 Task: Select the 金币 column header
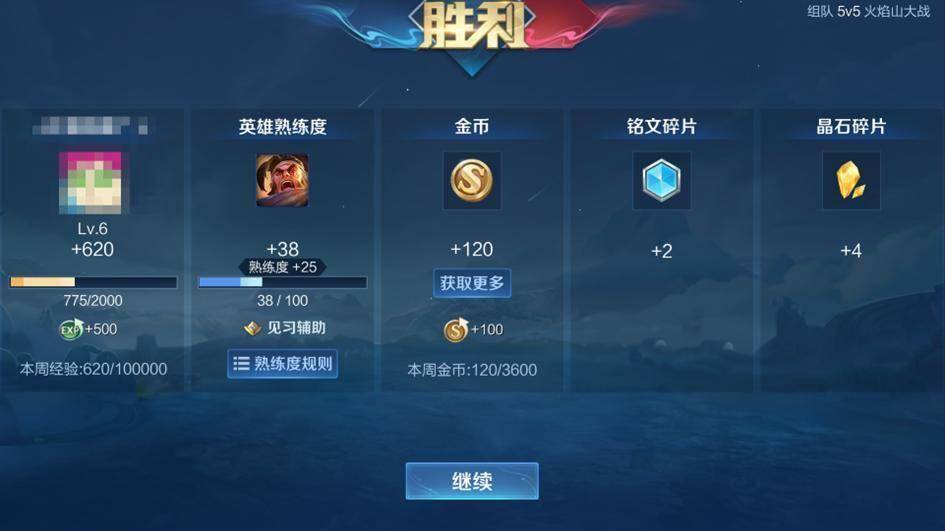point(472,127)
